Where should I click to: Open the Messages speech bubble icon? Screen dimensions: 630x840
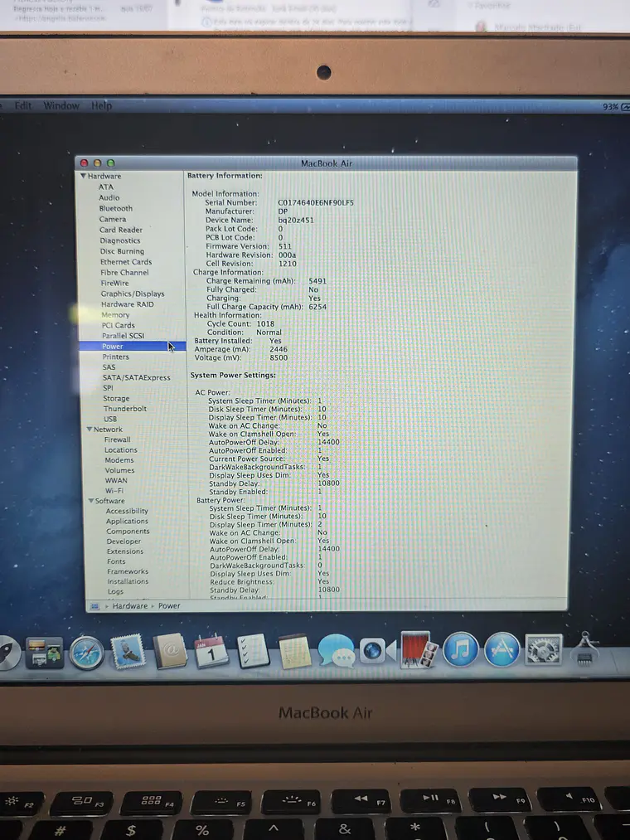tap(336, 650)
